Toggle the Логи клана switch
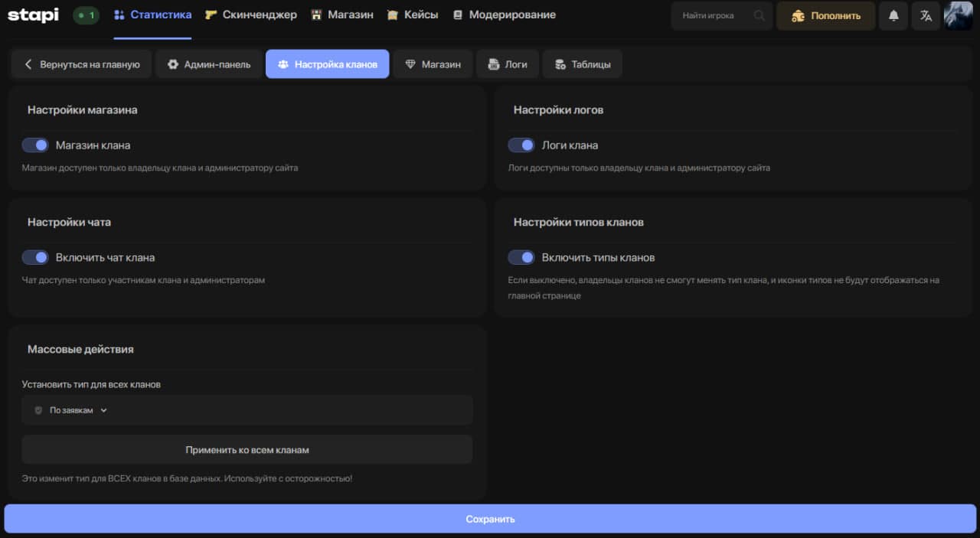This screenshot has height=538, width=980. coord(521,145)
